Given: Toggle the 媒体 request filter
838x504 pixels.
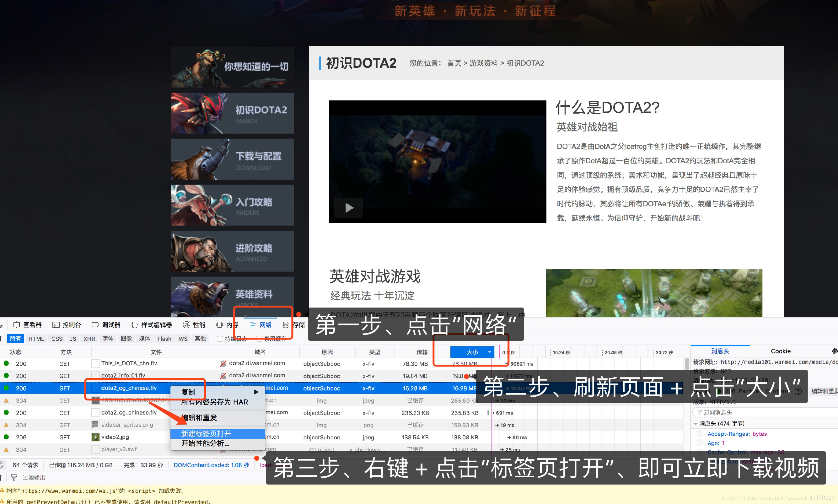Looking at the screenshot, I should click(x=145, y=339).
